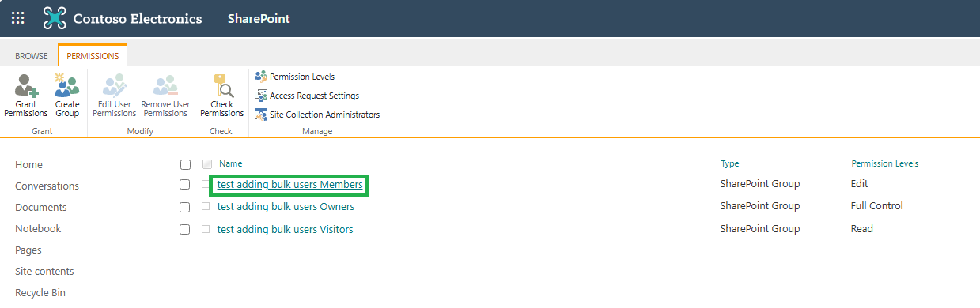The height and width of the screenshot is (308, 980).
Task: Click the Contoso Electronics title text
Action: (x=138, y=18)
